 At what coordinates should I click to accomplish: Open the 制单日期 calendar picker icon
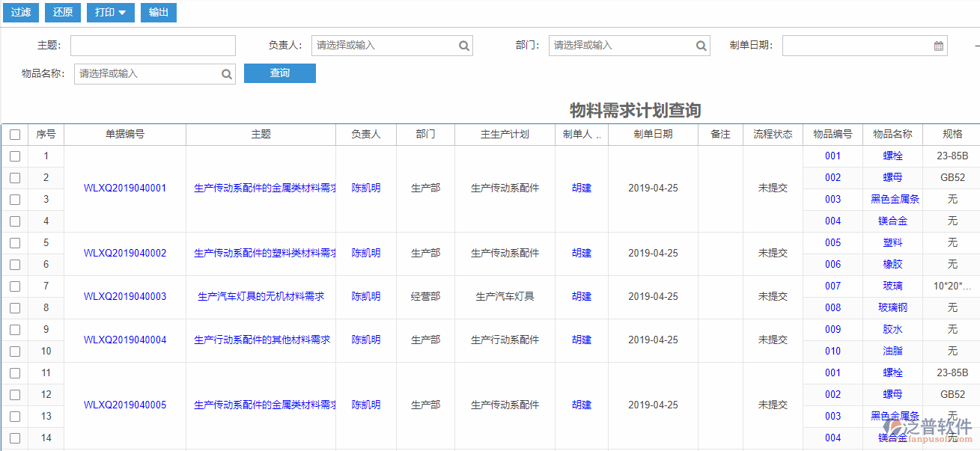coord(939,45)
